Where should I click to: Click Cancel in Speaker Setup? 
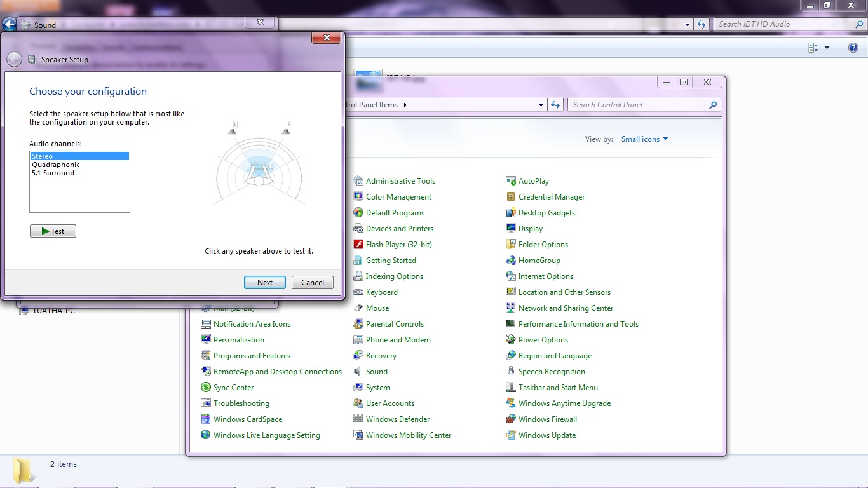[313, 283]
